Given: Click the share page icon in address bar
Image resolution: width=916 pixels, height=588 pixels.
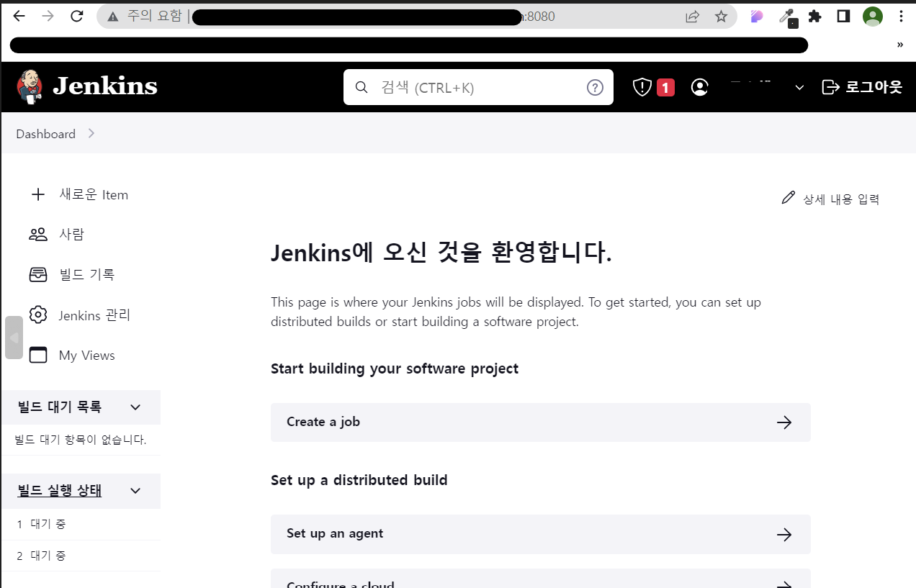Looking at the screenshot, I should (x=692, y=17).
